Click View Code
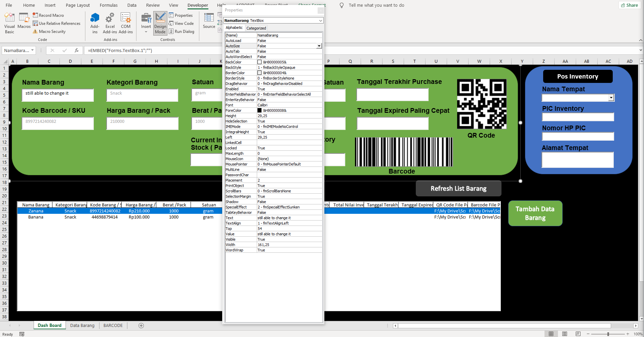Image resolution: width=644 pixels, height=337 pixels. coord(181,23)
